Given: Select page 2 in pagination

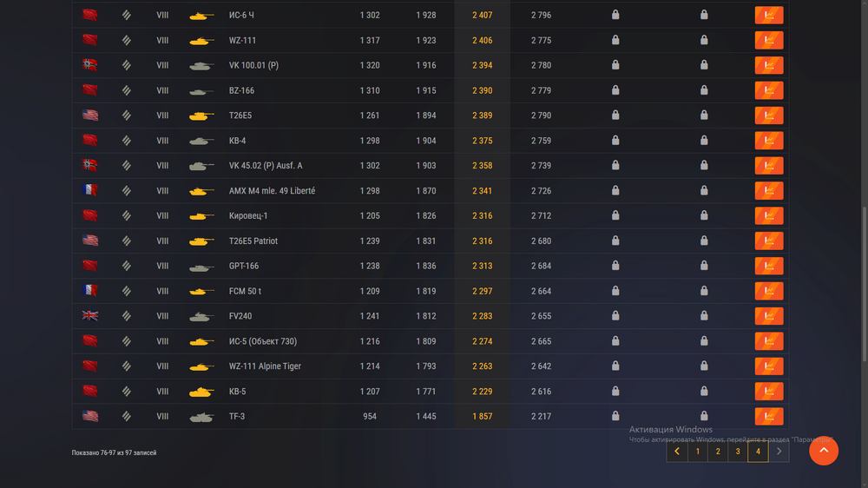Looking at the screenshot, I should click(x=718, y=452).
